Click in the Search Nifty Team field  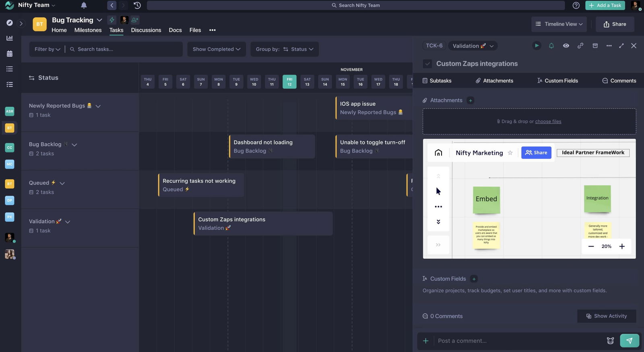click(356, 5)
